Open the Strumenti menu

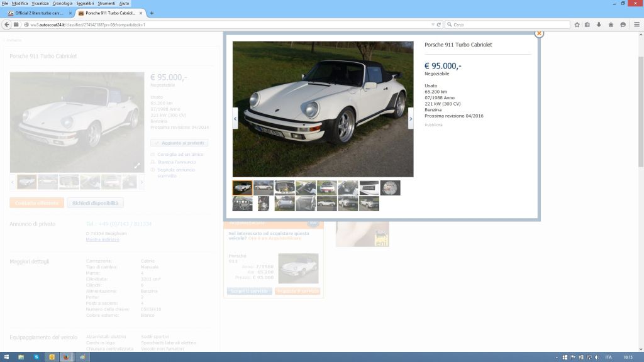106,3
